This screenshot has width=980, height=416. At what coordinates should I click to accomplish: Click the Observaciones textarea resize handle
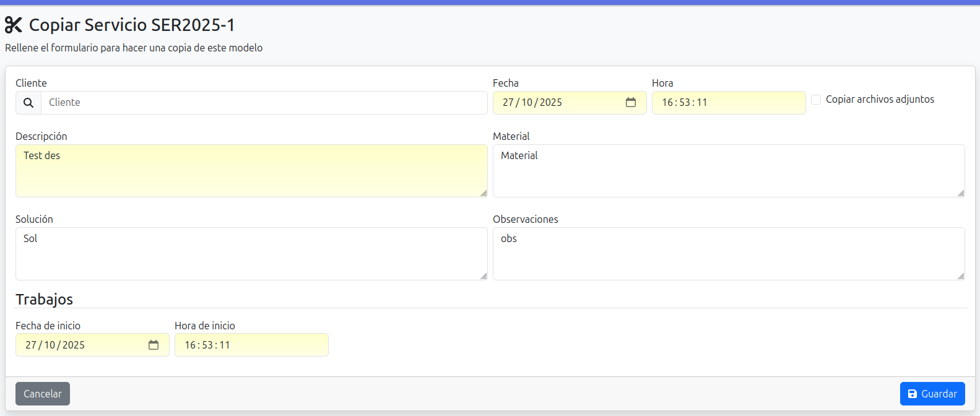(x=961, y=276)
